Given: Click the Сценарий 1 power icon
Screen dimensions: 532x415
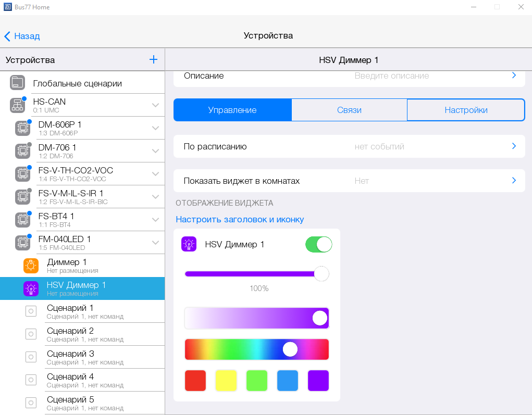Looking at the screenshot, I should coord(31,311).
